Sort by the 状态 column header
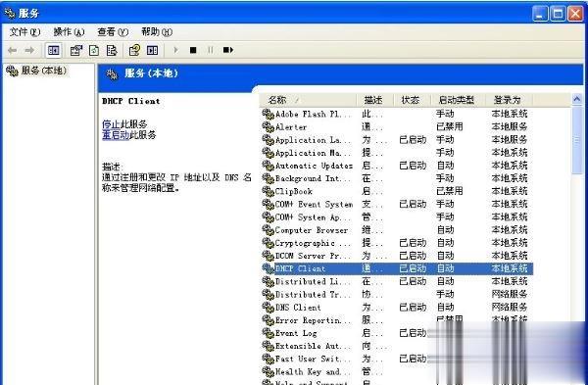 (x=412, y=100)
